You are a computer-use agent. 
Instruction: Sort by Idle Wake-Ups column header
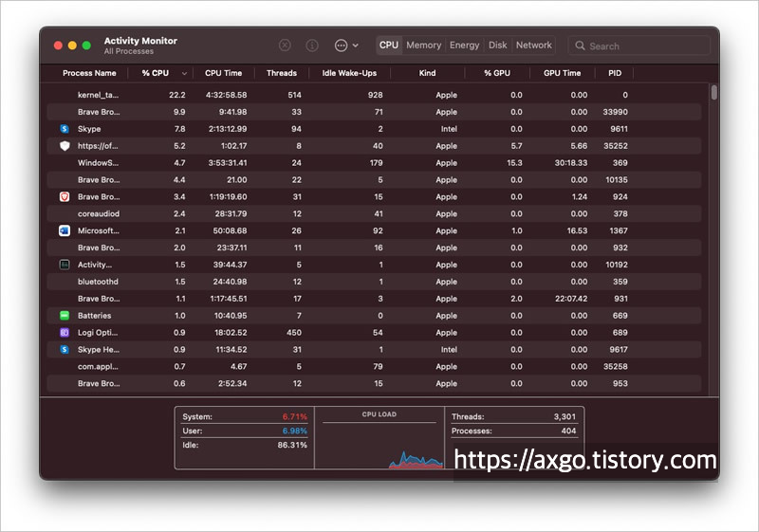[349, 73]
